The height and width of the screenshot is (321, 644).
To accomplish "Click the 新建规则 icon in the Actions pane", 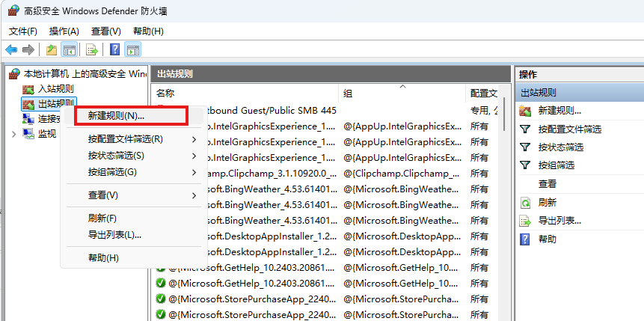I will (525, 111).
